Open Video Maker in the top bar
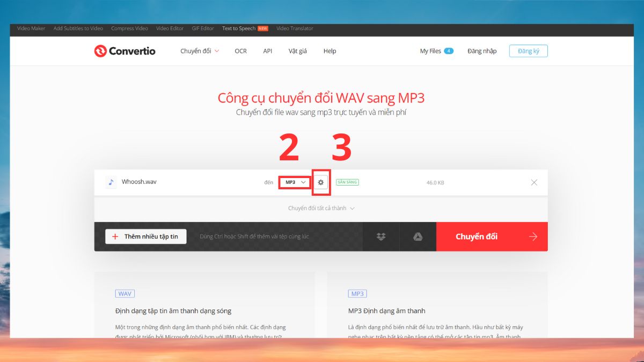 31,28
